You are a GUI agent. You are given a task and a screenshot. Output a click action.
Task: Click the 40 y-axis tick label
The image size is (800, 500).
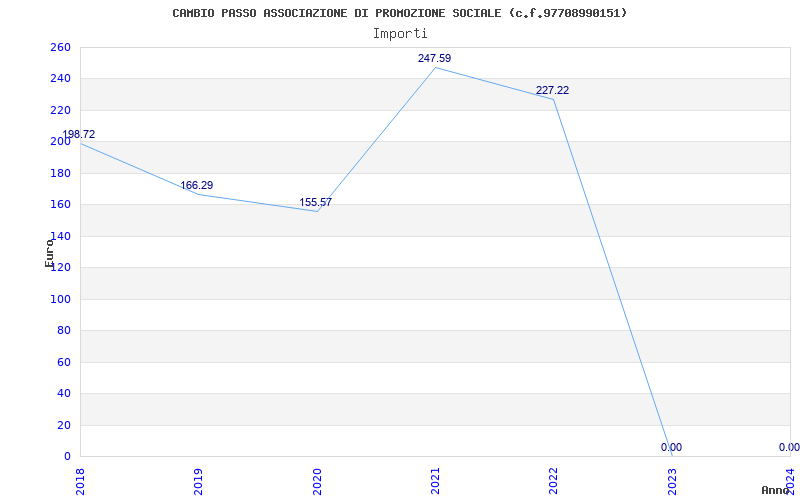[x=63, y=393]
